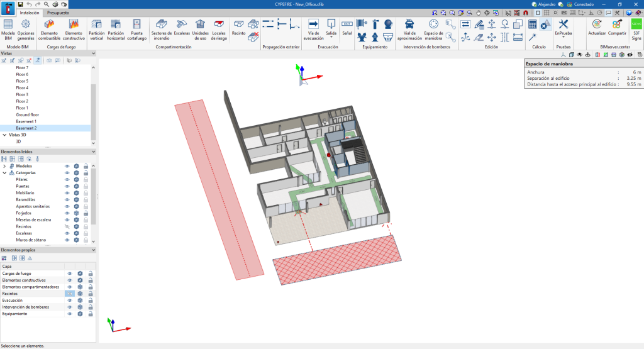Toggle visibility of Elementos constructivos layer
The height and width of the screenshot is (349, 644).
tap(69, 280)
